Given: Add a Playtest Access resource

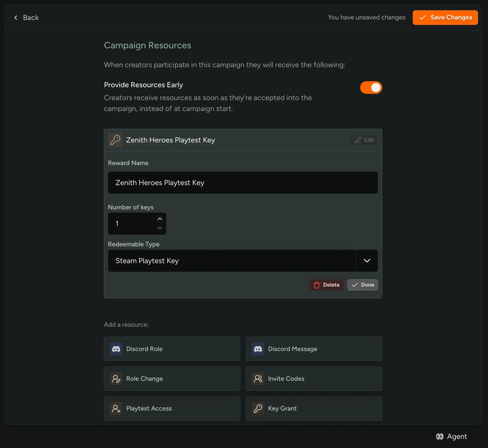Looking at the screenshot, I should pos(172,408).
